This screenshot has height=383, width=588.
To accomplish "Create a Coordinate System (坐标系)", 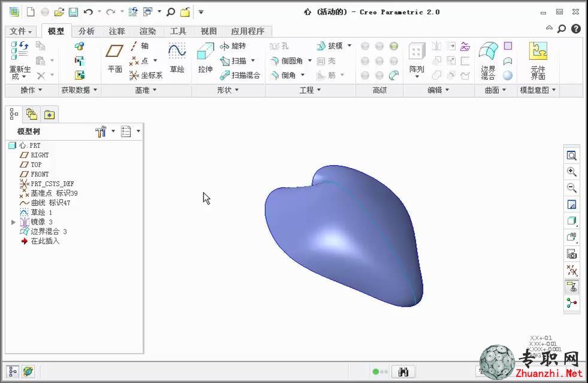I will (x=146, y=75).
